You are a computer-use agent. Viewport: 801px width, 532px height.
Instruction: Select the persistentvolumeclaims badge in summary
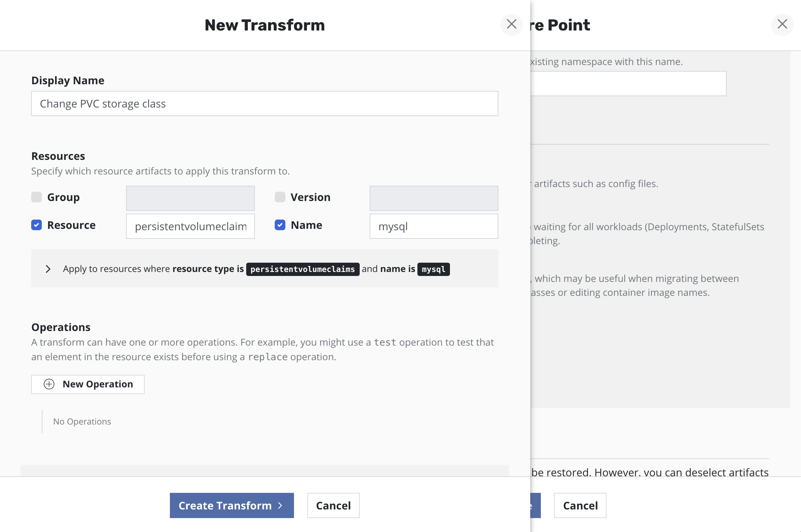click(x=303, y=269)
